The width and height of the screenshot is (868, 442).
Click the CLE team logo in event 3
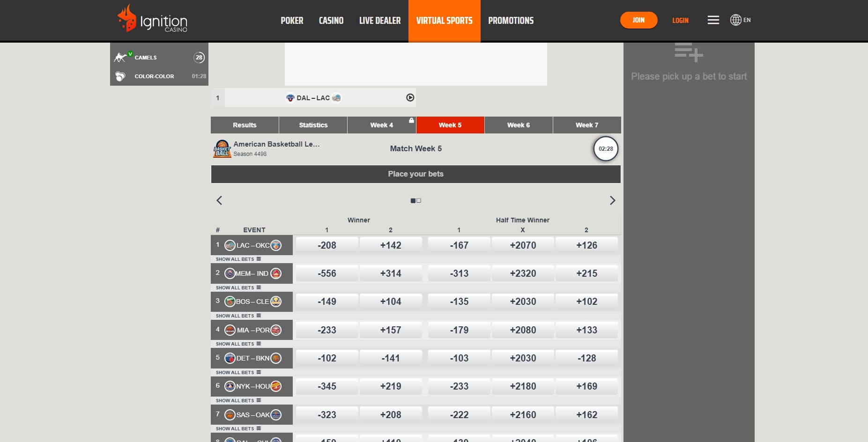tap(276, 302)
